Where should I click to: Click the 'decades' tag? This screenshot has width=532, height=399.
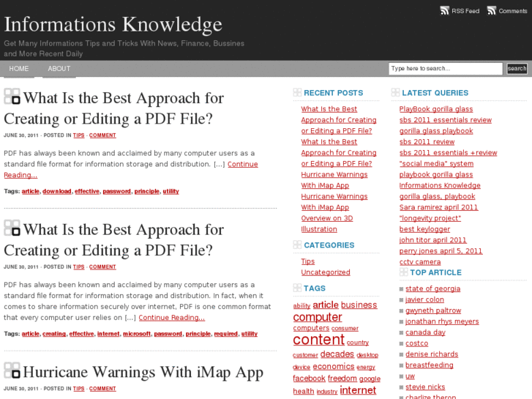click(337, 354)
